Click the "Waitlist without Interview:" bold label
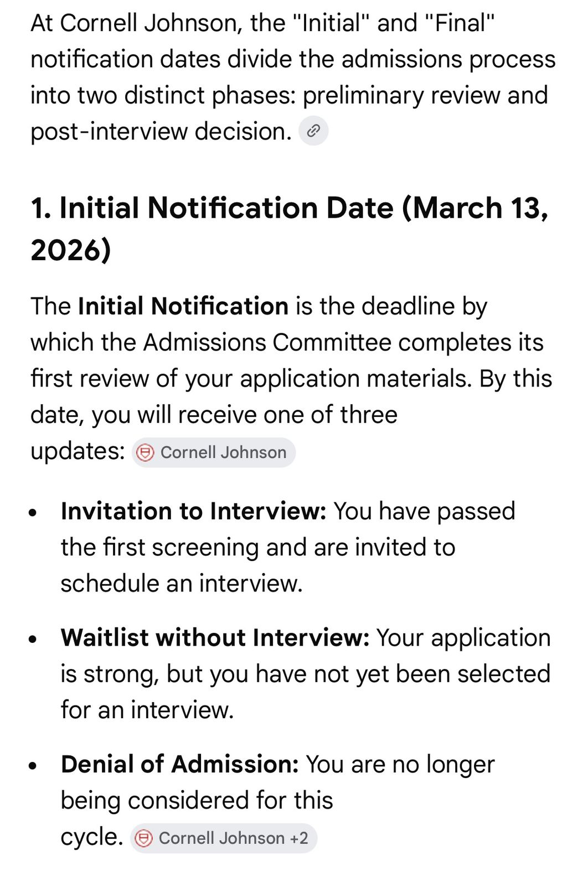This screenshot has width=588, height=886. click(215, 638)
